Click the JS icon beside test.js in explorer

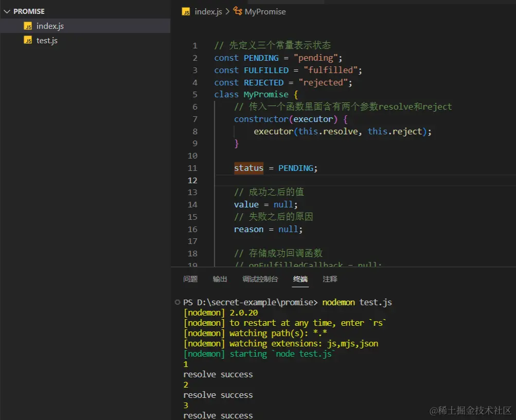click(x=28, y=40)
